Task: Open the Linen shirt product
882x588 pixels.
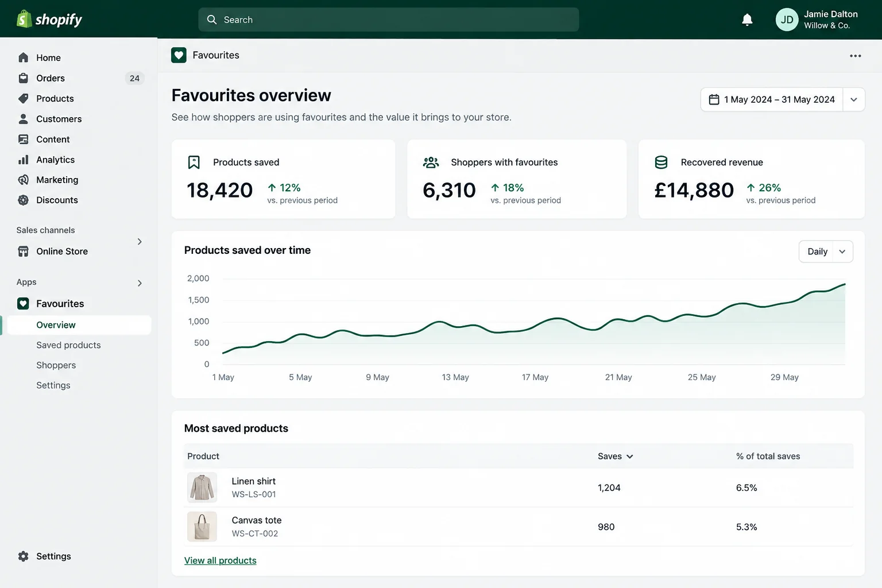Action: click(x=254, y=481)
